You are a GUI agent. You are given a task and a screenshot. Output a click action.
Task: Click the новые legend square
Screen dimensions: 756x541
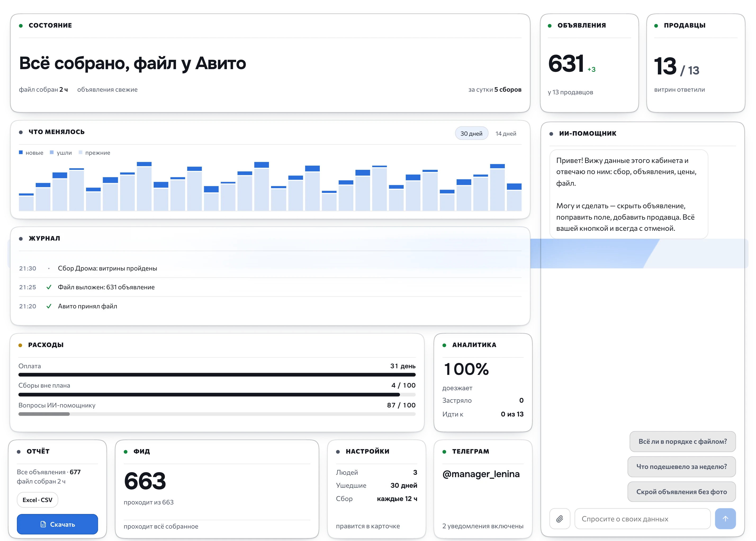pyautogui.click(x=21, y=152)
